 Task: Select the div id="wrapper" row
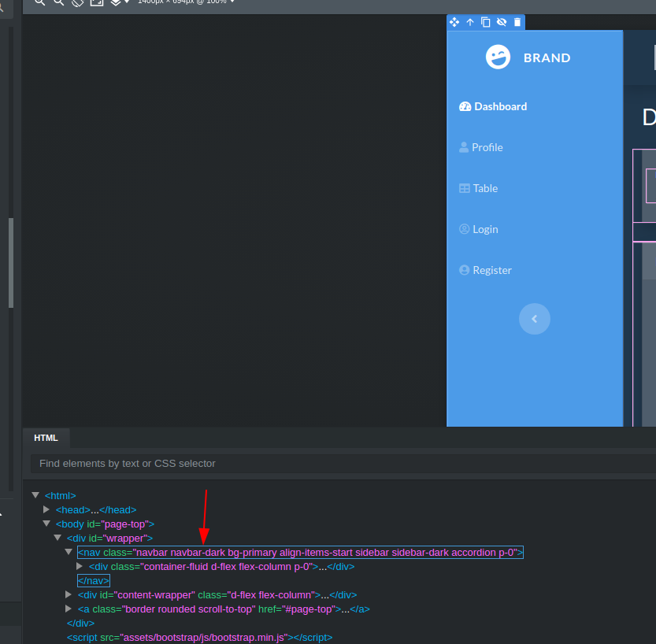point(110,539)
